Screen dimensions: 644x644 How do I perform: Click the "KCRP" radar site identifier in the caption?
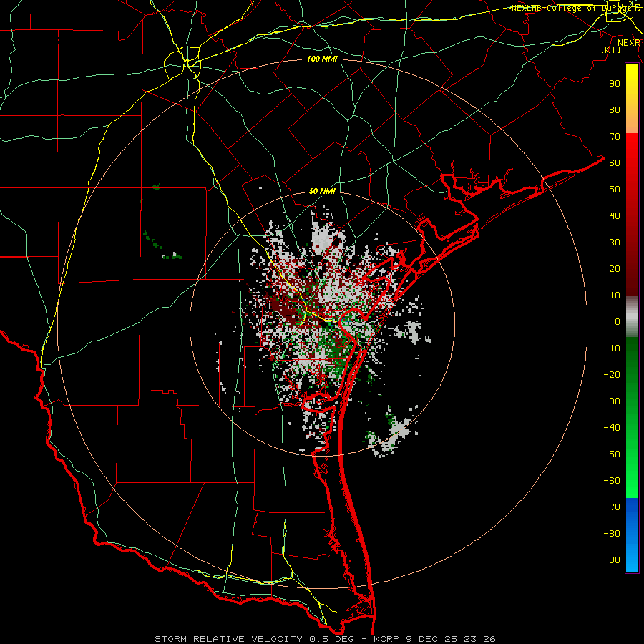(x=386, y=639)
